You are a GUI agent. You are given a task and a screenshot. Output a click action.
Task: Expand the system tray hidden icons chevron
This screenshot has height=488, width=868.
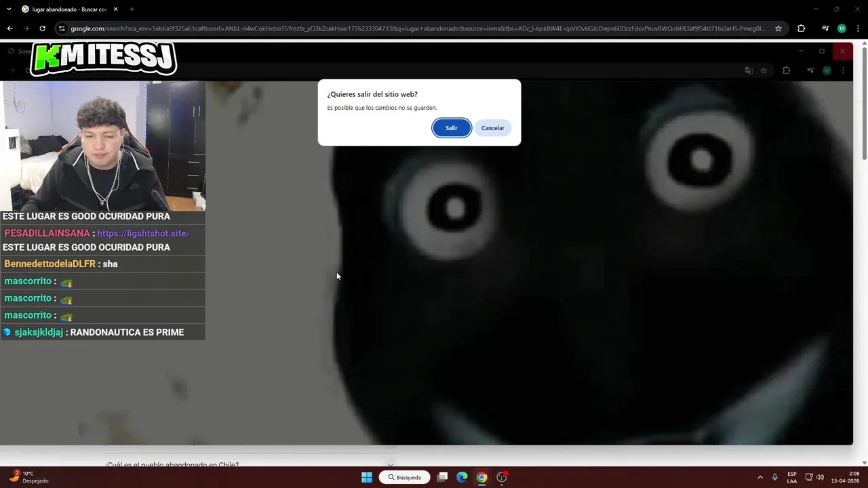(x=760, y=477)
